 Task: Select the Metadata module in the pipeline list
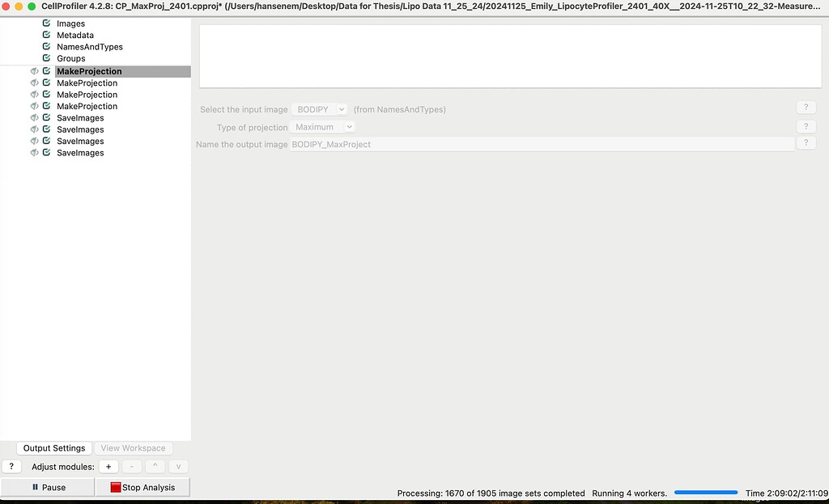tap(72, 35)
